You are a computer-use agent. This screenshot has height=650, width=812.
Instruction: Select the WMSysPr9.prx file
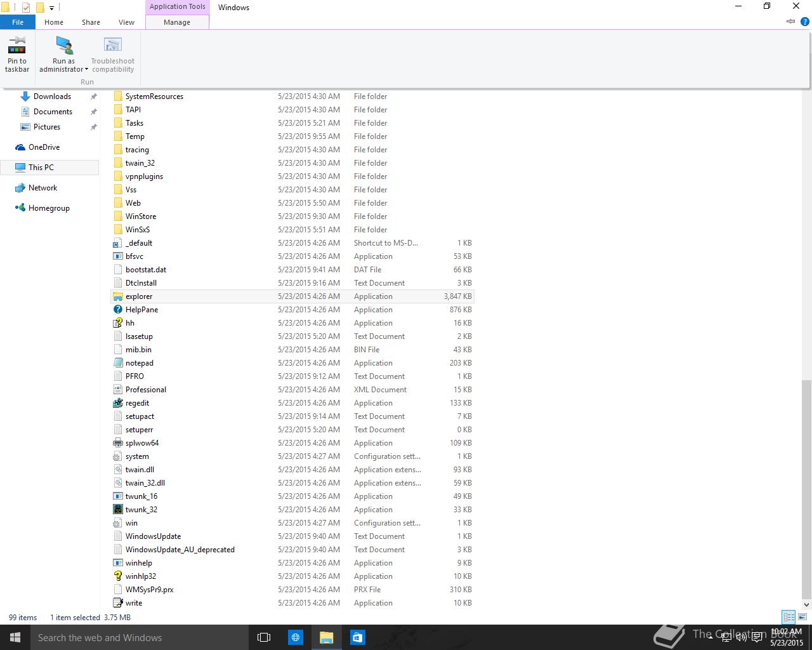292,590
